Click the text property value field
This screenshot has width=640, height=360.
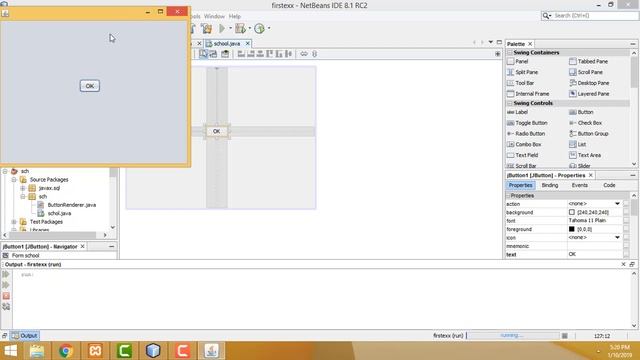coord(595,254)
